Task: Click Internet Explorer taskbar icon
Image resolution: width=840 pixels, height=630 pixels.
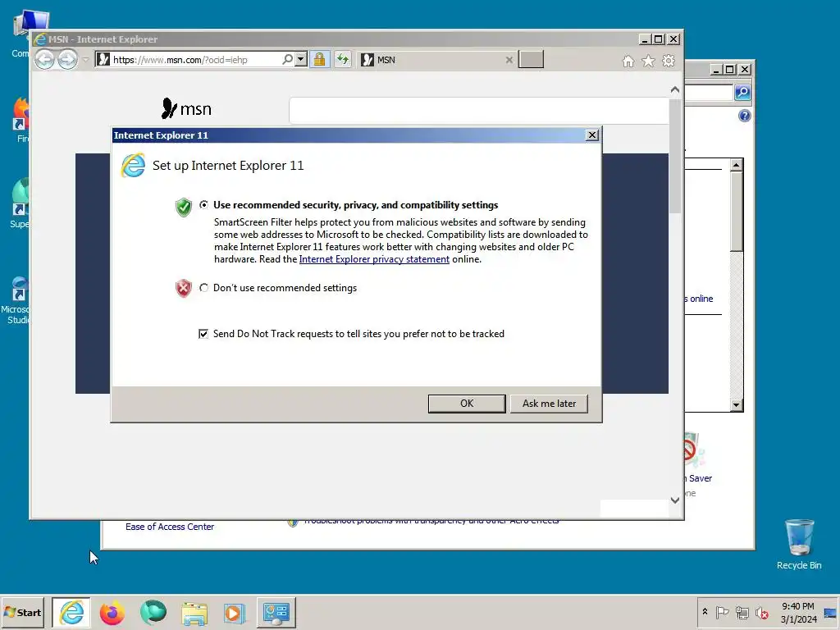Action: point(71,612)
